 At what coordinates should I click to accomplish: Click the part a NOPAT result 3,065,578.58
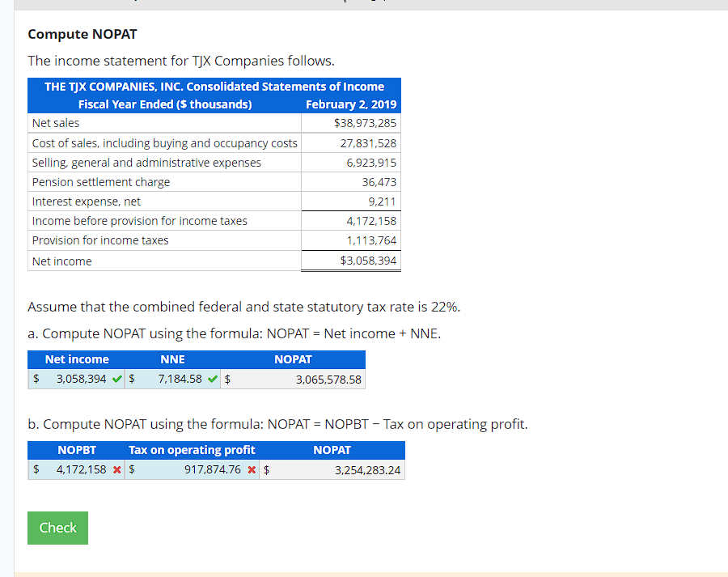point(328,380)
